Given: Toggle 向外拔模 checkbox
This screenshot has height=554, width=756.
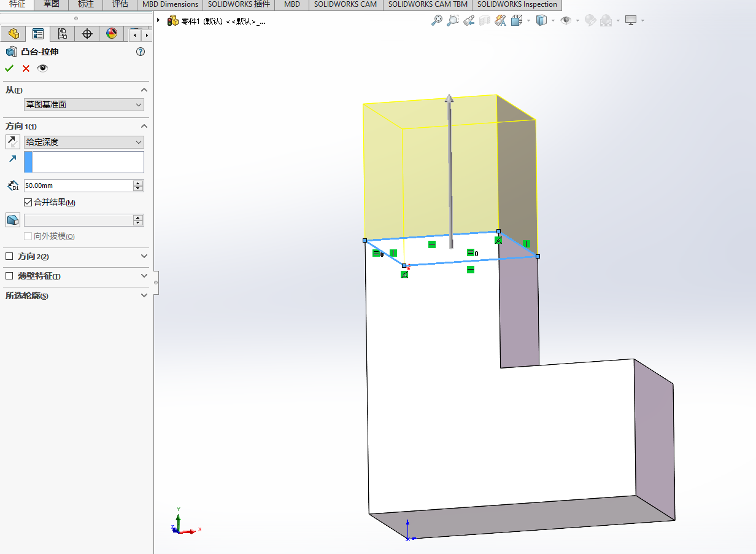Looking at the screenshot, I should (x=28, y=236).
